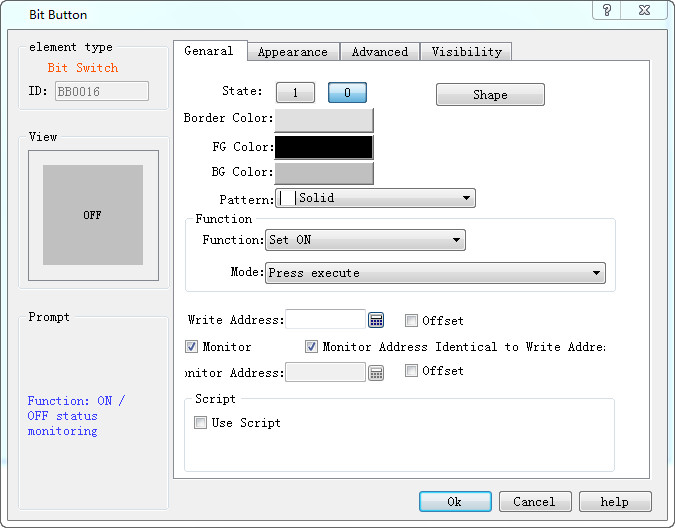This screenshot has height=528, width=675.
Task: Switch to the Appearance tab
Action: click(292, 52)
